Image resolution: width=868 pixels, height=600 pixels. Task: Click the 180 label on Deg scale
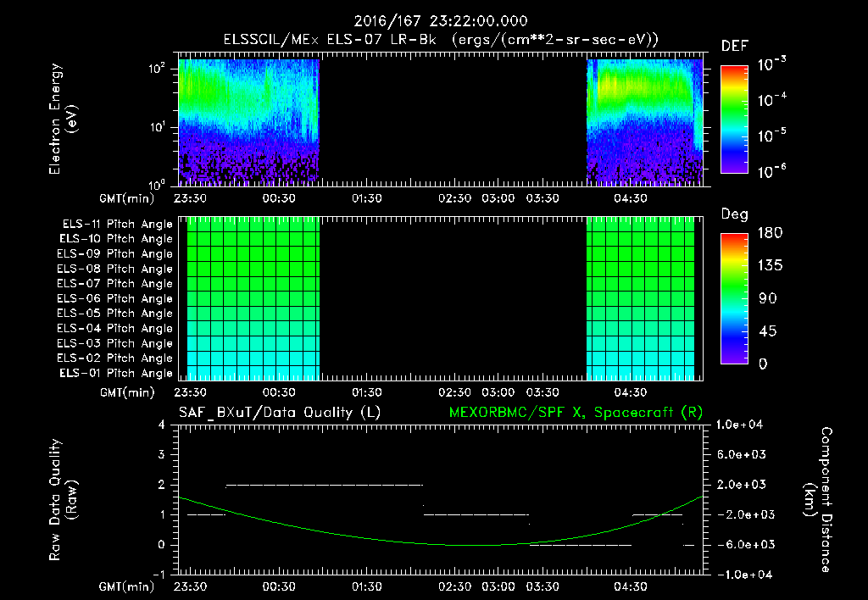tap(770, 233)
